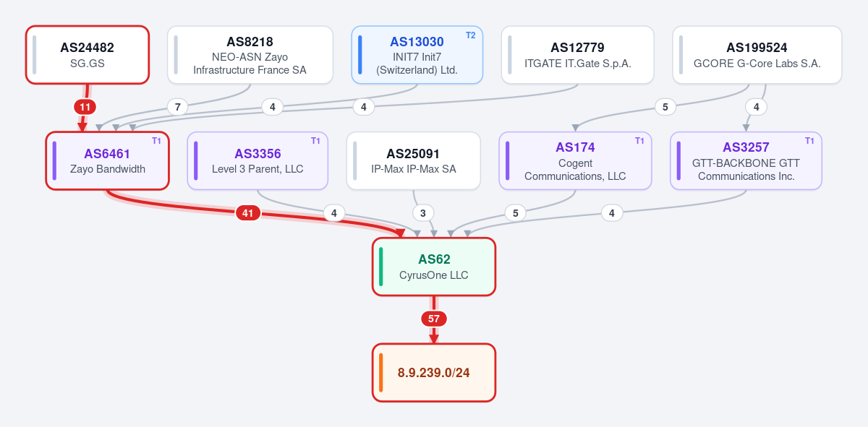868x427 pixels.
Task: Click the edge count badge labeled 3
Action: (x=423, y=213)
